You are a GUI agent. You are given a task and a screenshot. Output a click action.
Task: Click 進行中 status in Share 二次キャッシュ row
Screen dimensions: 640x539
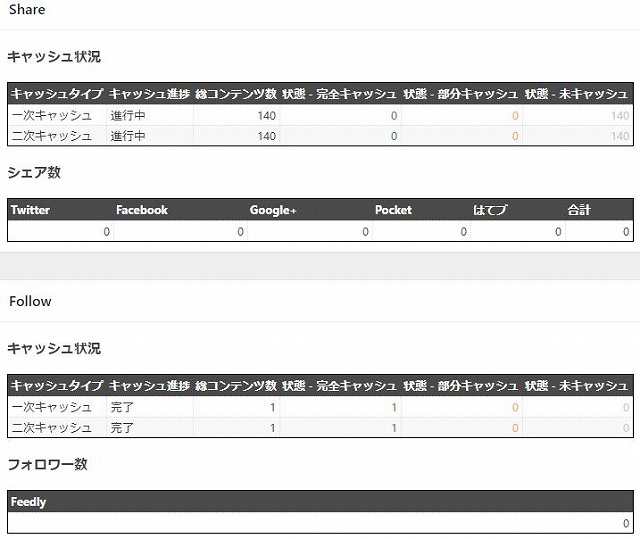tap(128, 136)
